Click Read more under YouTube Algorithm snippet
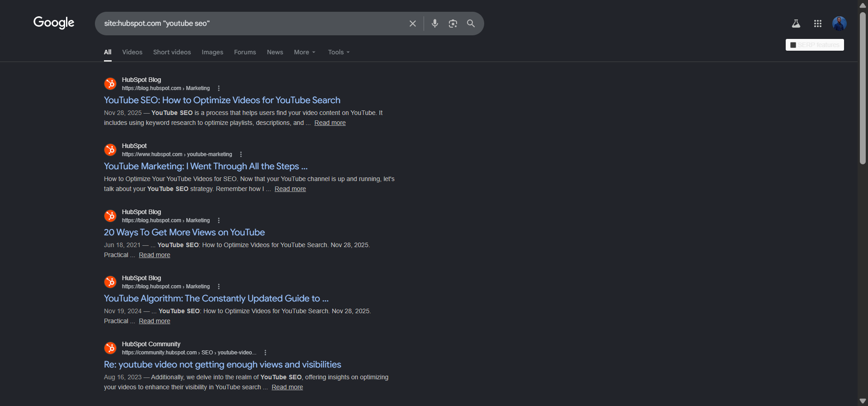 pyautogui.click(x=155, y=321)
